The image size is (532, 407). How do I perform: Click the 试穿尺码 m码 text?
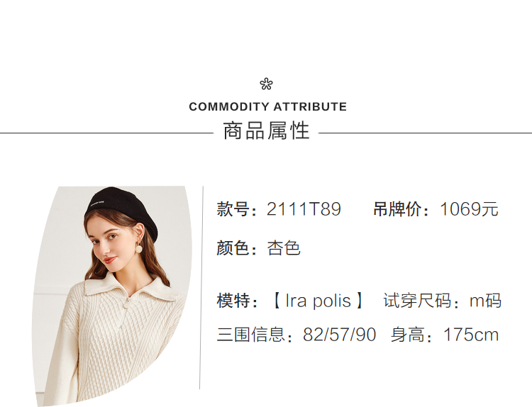pos(442,301)
